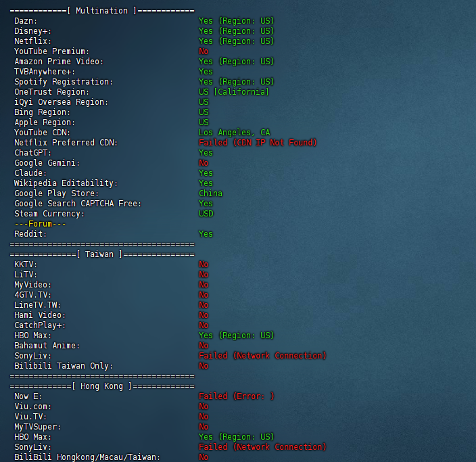476x462 pixels.
Task: Select the Wikipedia Editability label
Action: (x=66, y=183)
